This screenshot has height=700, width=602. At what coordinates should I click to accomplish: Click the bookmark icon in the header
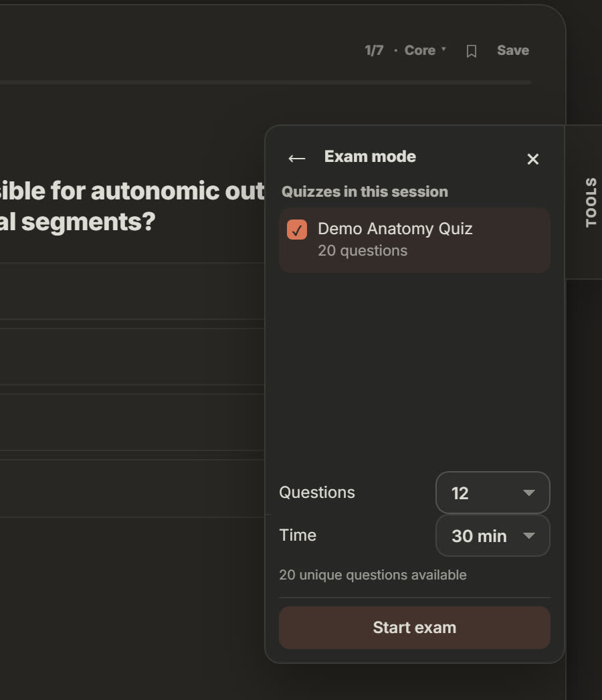[x=472, y=51]
